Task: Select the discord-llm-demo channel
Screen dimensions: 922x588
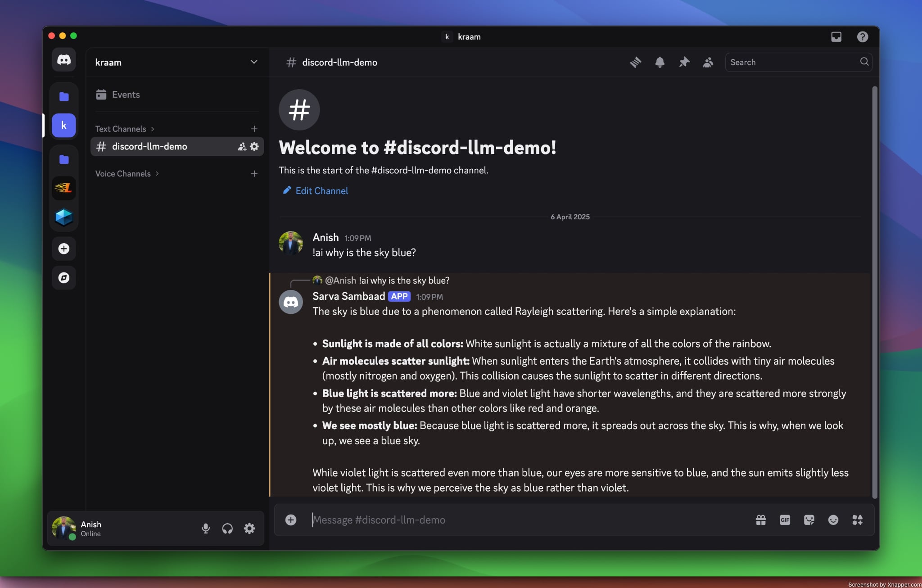Action: 149,146
